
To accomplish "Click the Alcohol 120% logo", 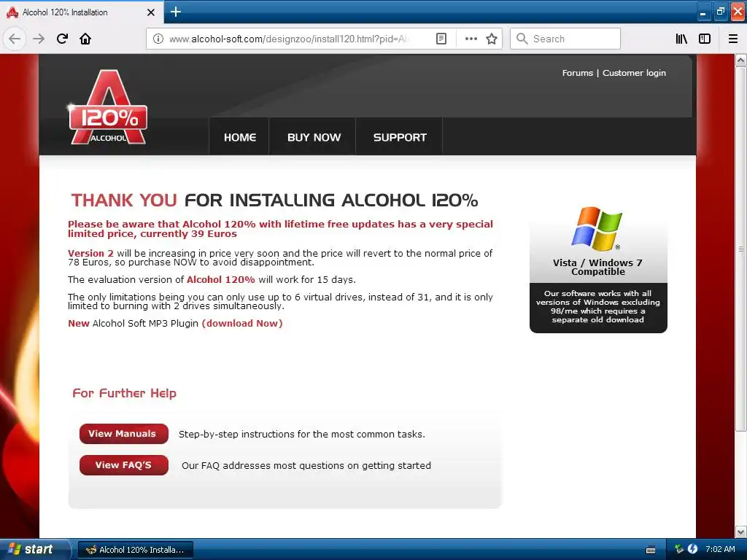I will 108,108.
